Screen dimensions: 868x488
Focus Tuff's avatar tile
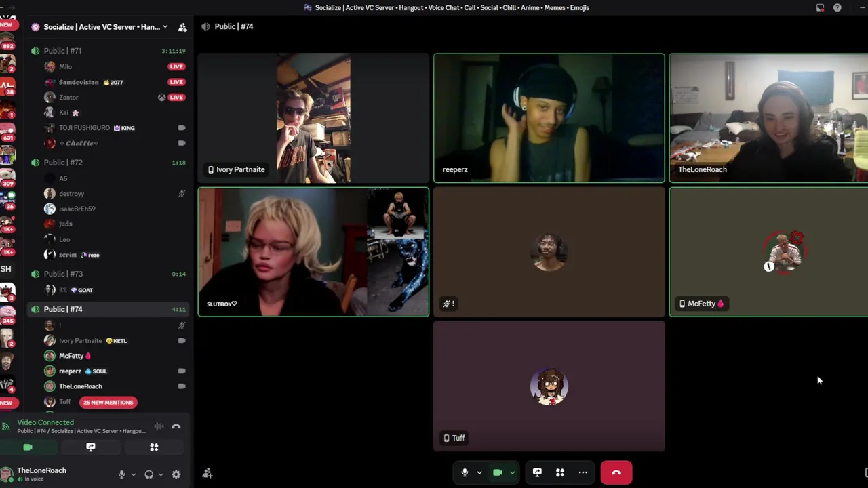coord(549,386)
